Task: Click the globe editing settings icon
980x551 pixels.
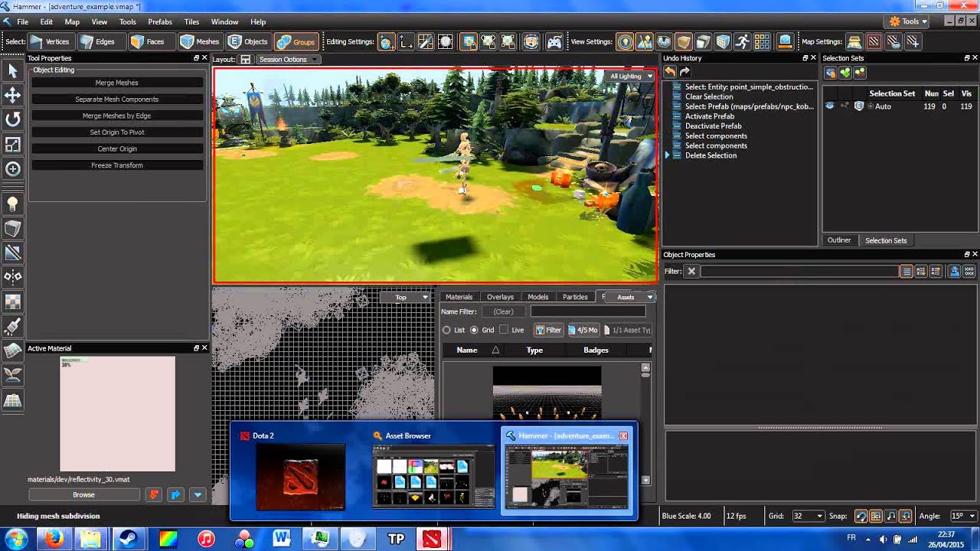Action: pyautogui.click(x=386, y=41)
